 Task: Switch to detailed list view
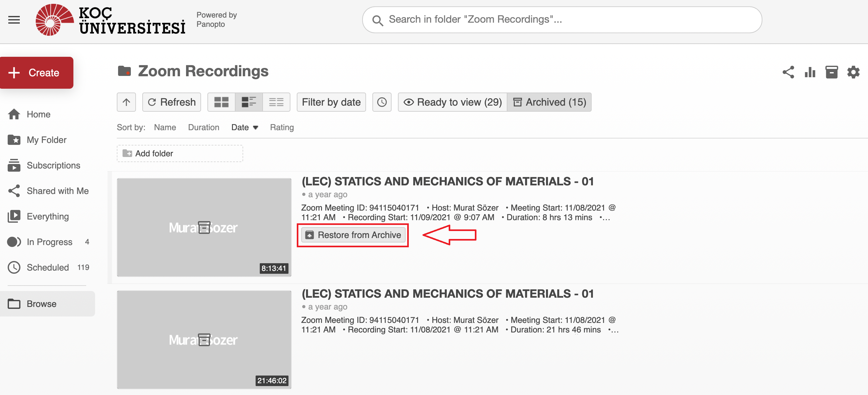(249, 102)
